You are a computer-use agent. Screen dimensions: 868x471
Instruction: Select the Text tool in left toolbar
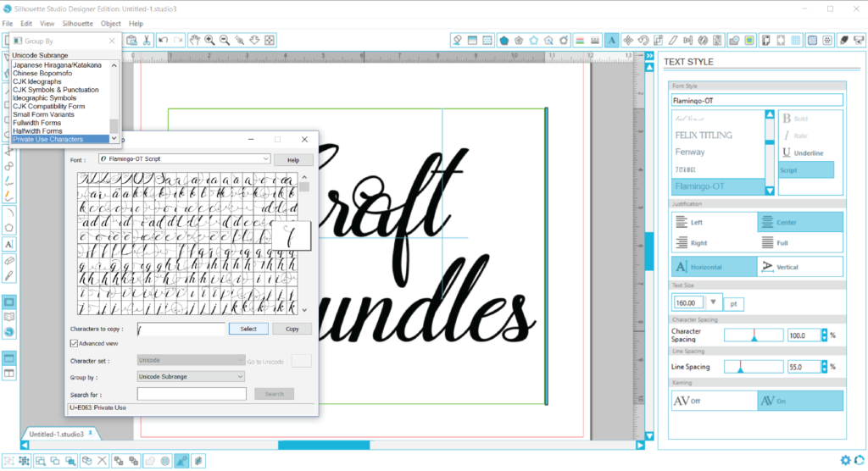pos(8,244)
